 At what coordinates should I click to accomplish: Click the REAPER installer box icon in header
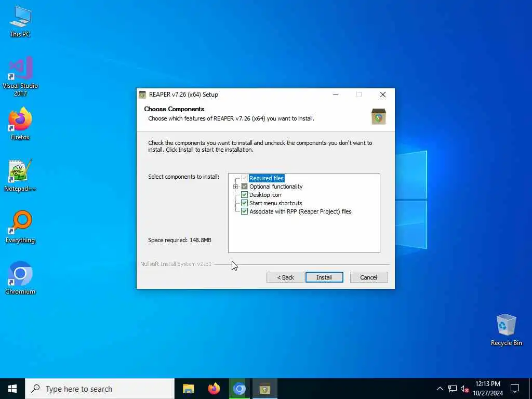coord(378,117)
